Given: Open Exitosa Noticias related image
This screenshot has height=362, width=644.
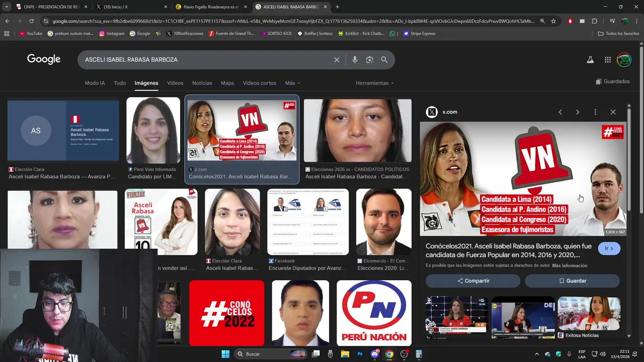Looking at the screenshot, I should (589, 317).
